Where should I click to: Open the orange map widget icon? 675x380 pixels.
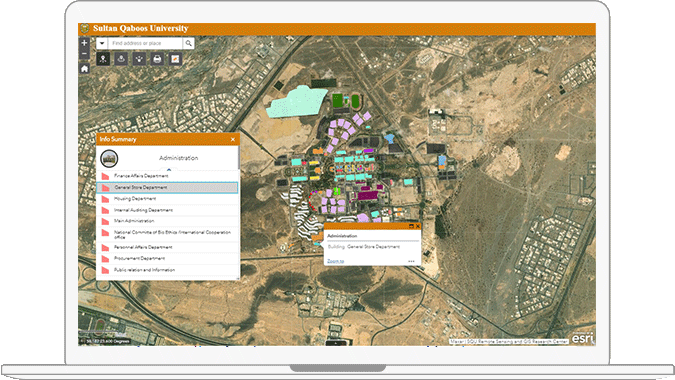pos(175,59)
